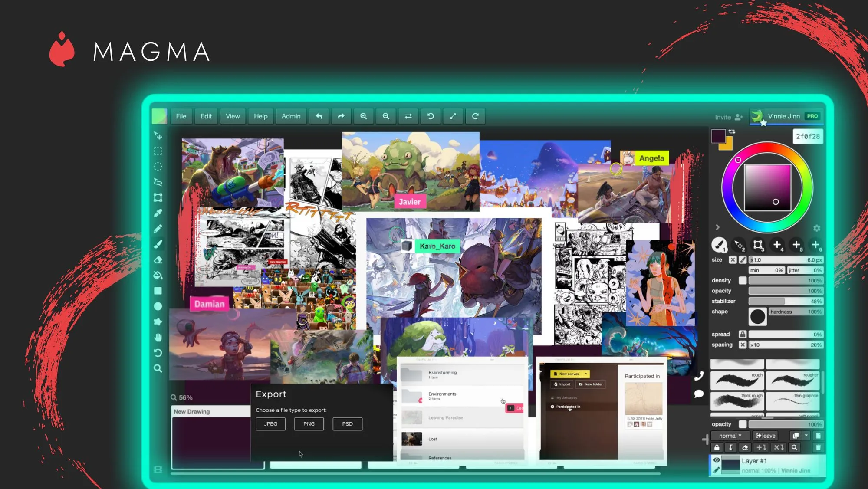
Task: Toggle Layer #1 visibility eye
Action: click(717, 460)
